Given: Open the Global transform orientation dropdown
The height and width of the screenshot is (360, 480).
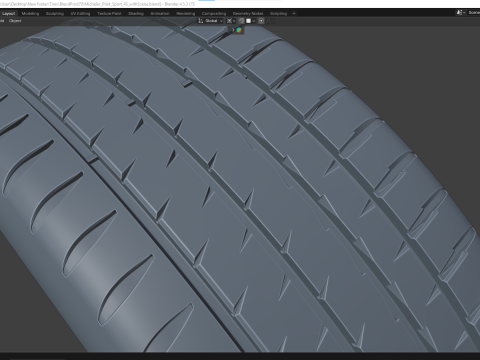Looking at the screenshot, I should [210, 21].
